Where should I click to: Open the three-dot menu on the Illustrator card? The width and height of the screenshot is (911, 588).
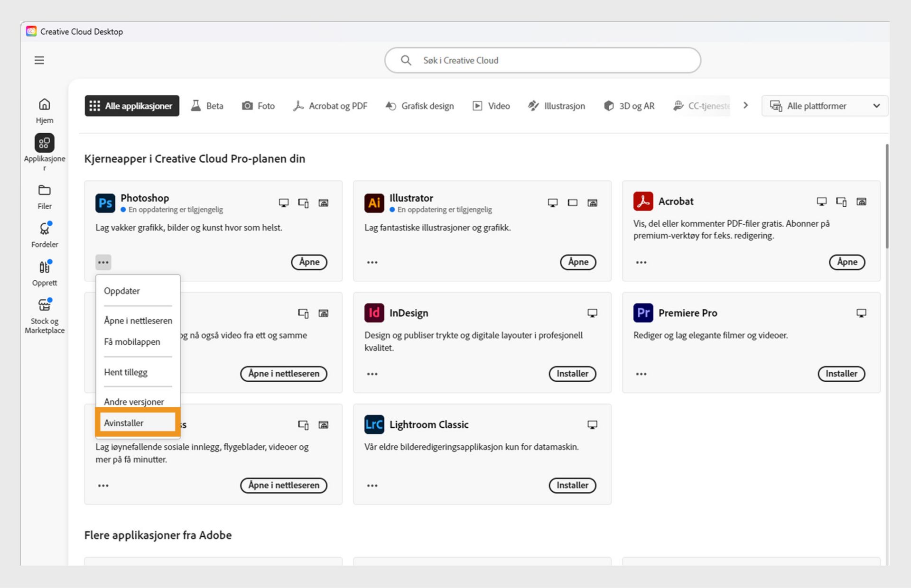372,262
